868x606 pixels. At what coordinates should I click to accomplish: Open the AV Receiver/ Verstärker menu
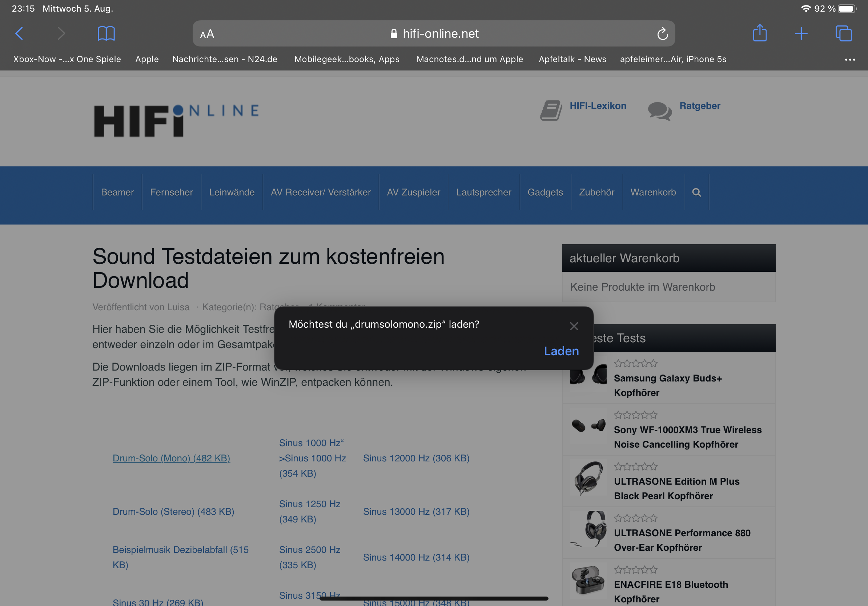pos(320,192)
